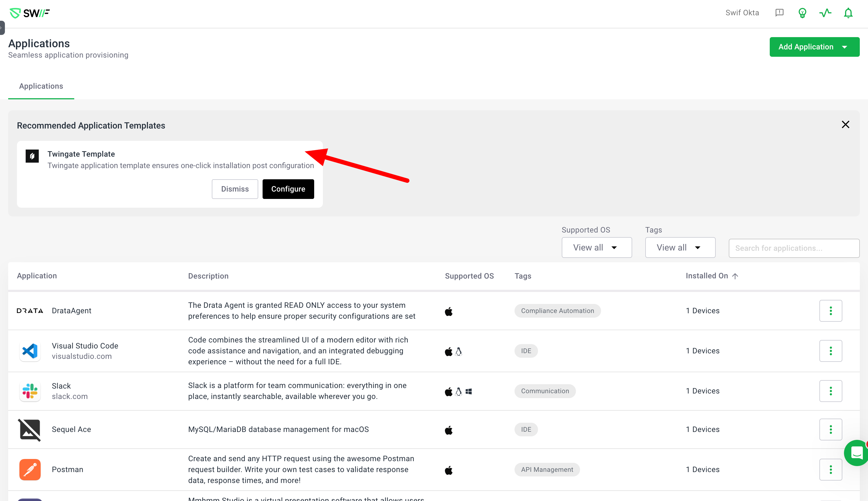Dismiss the Twingate Template

pyautogui.click(x=235, y=189)
